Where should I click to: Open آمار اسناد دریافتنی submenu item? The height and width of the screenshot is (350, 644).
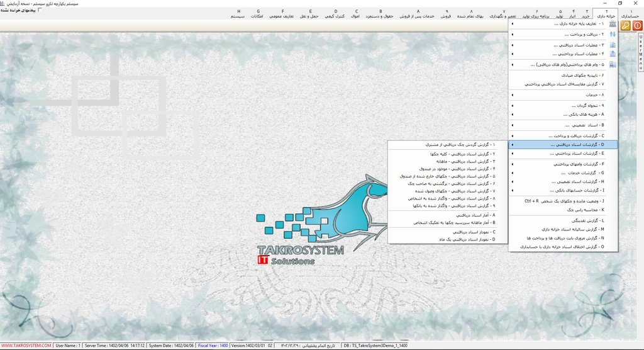click(x=448, y=215)
